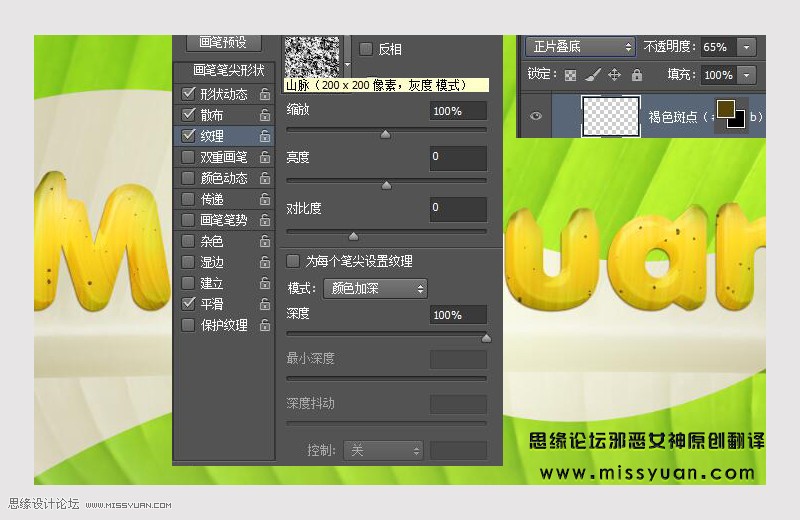Open the 双重画笔 settings entry

[224, 157]
